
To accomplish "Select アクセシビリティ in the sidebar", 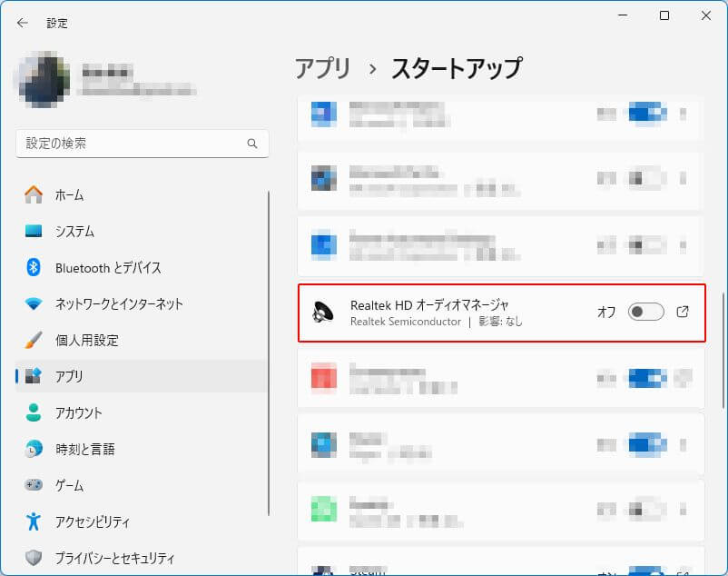I will 92,521.
